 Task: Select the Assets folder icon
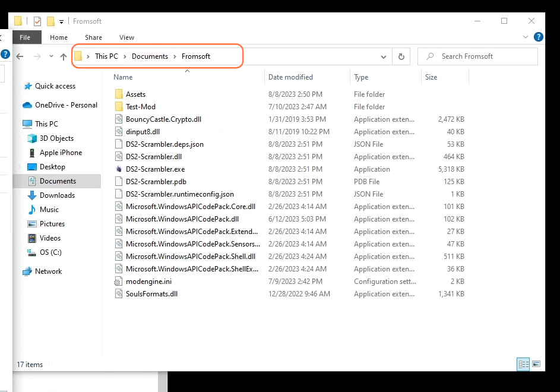119,94
